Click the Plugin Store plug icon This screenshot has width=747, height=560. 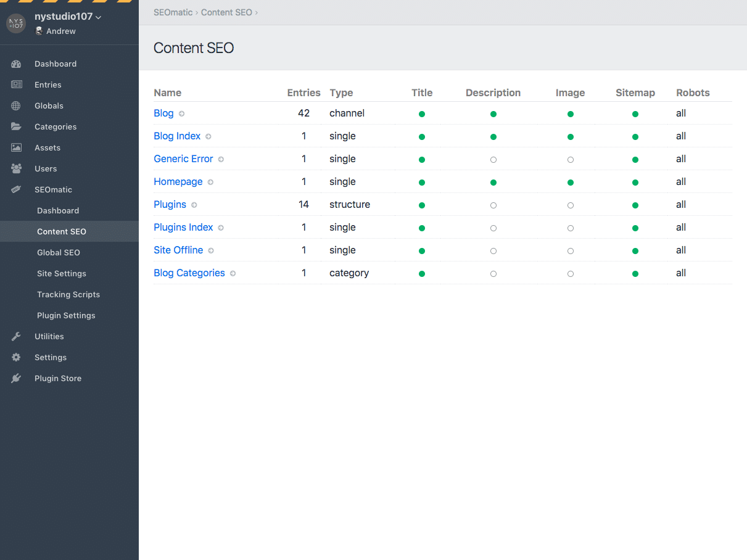[x=16, y=379]
